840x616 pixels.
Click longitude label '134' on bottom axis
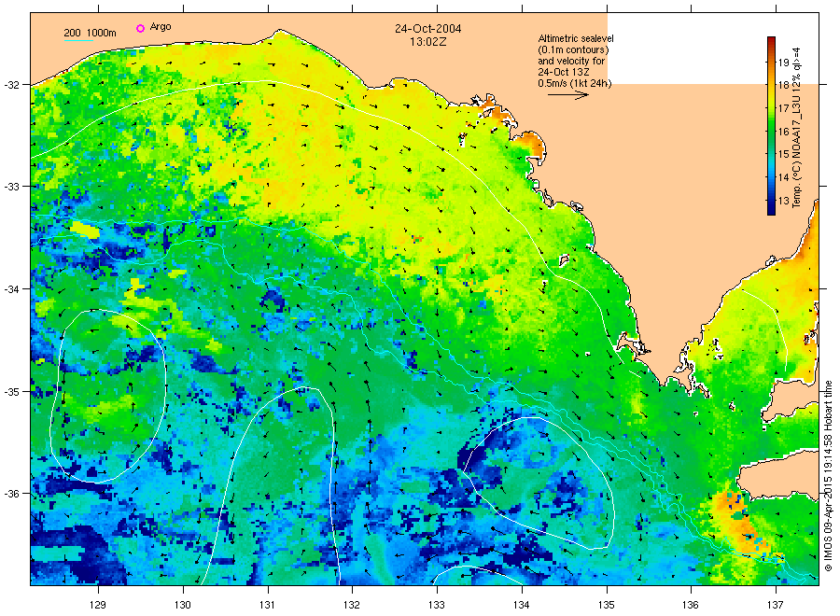click(x=521, y=605)
